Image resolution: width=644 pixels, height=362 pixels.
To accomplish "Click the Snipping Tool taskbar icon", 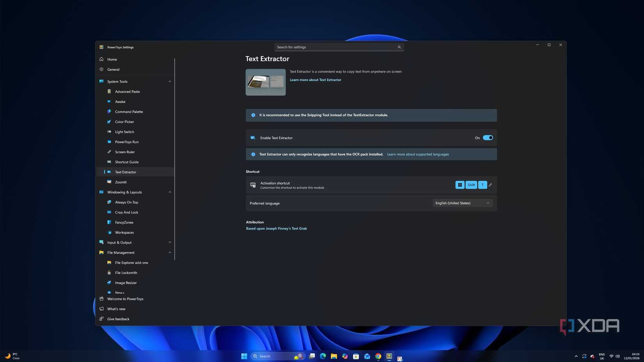I will pos(400,358).
